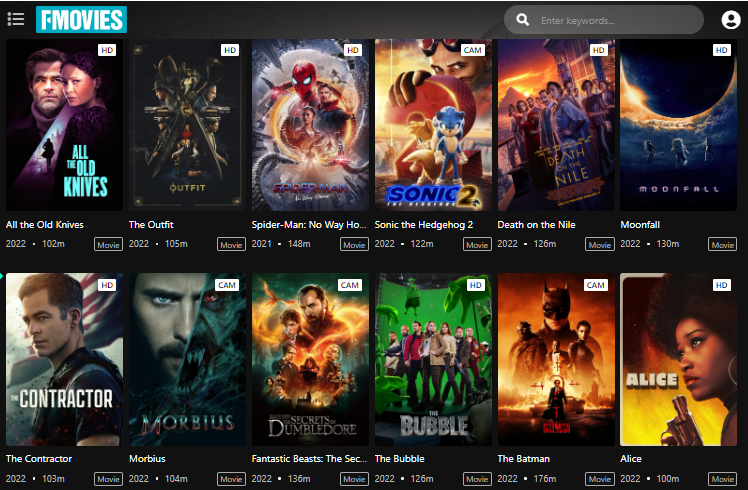Go to FMovies home via logo
The width and height of the screenshot is (748, 490).
(82, 20)
